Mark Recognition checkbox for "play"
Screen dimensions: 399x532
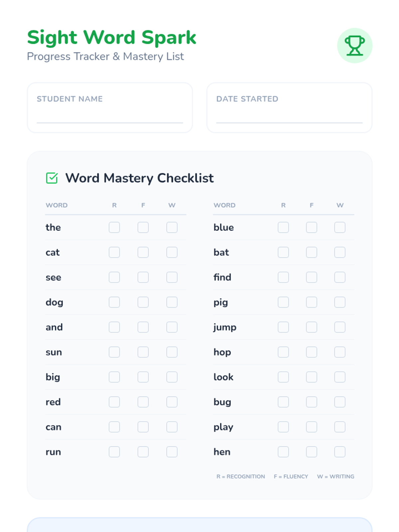pos(283,427)
